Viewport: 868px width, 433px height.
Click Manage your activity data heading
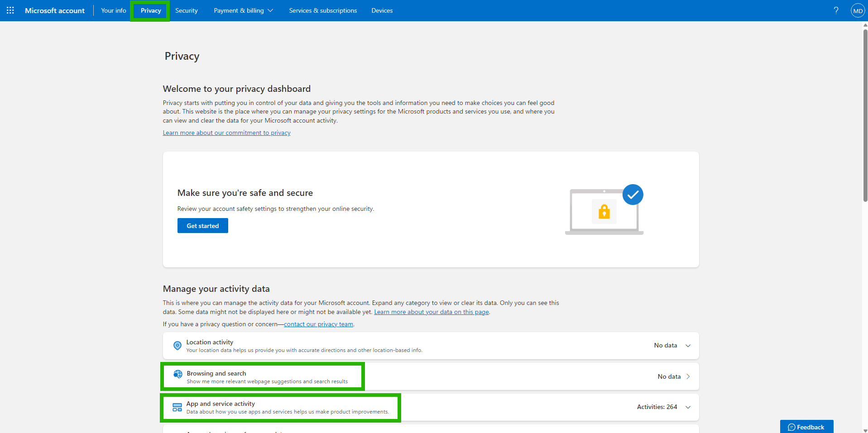coord(216,289)
